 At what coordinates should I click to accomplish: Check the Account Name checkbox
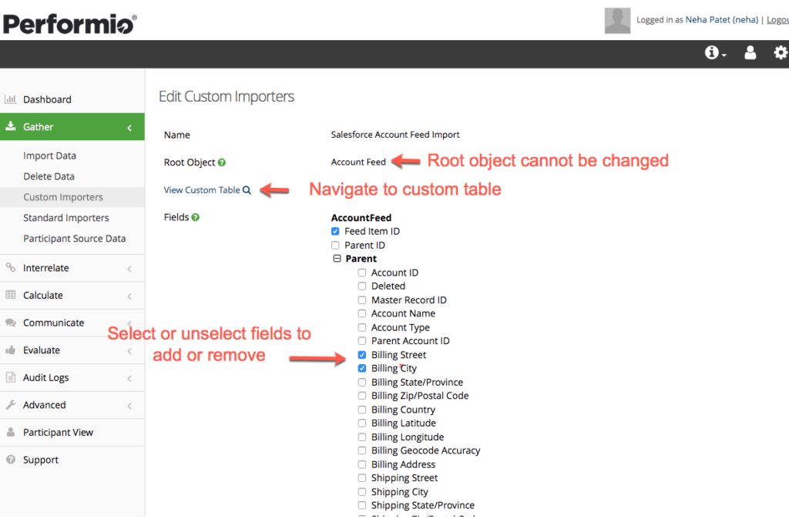pos(362,314)
